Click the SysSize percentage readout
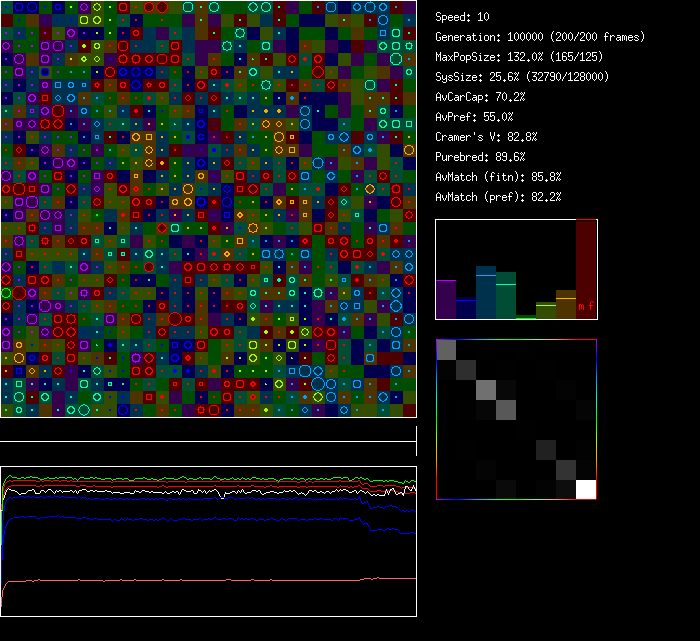This screenshot has height=641, width=700. click(522, 77)
